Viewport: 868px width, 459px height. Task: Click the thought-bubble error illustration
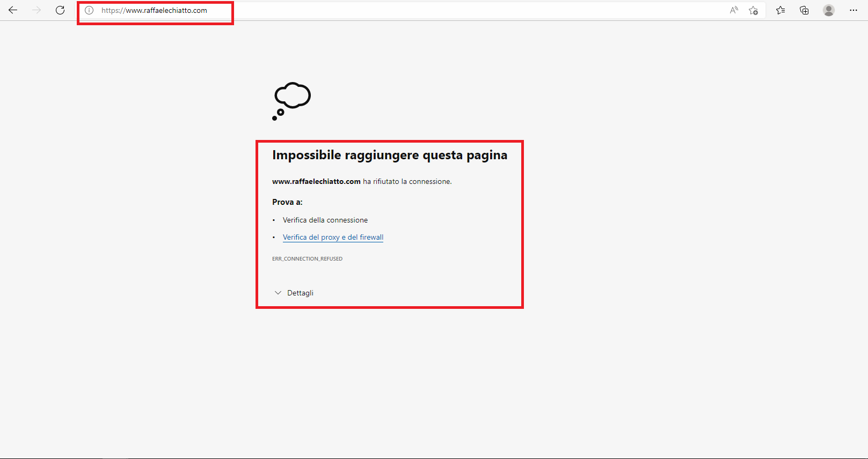point(291,101)
